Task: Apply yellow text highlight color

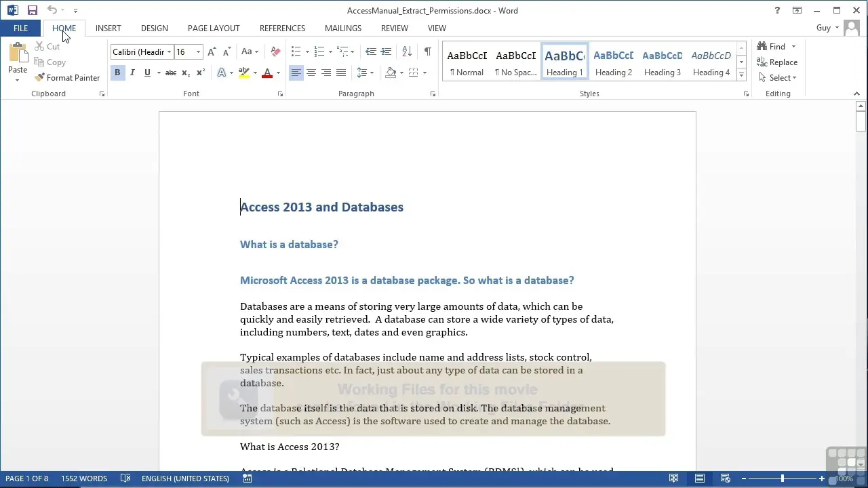Action: click(x=244, y=73)
